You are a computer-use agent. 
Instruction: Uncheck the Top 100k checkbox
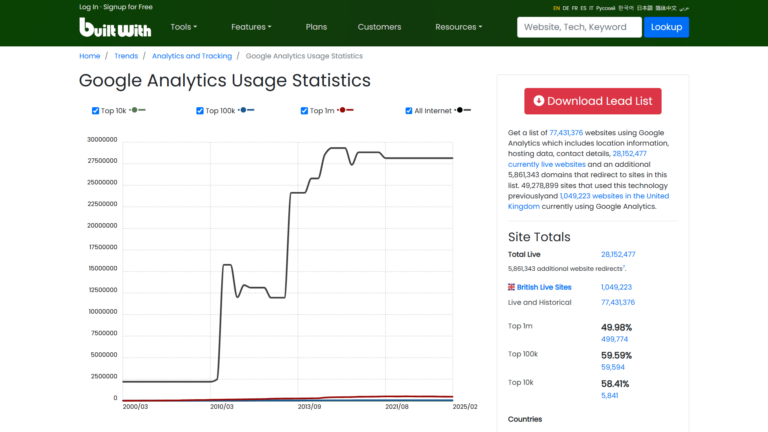click(x=200, y=111)
